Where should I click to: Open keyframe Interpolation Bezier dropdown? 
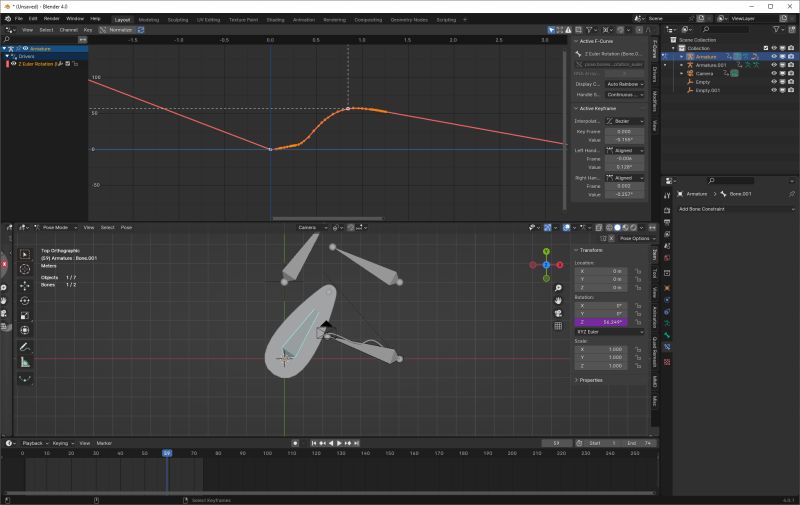click(x=624, y=121)
